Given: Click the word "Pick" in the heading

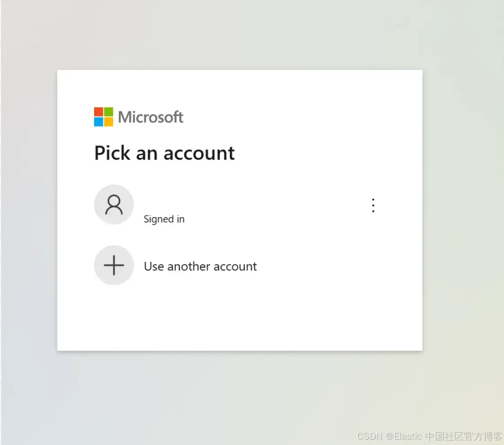Looking at the screenshot, I should click(112, 153).
